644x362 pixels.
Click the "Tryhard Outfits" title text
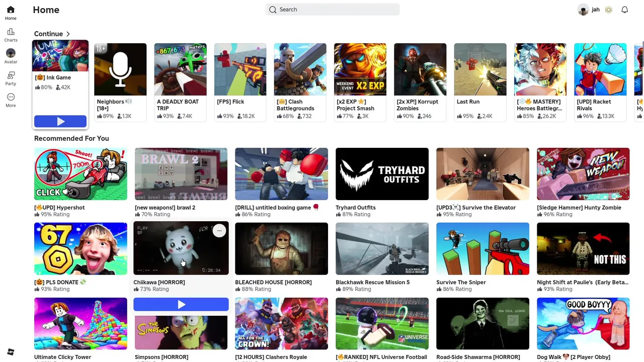tap(356, 208)
